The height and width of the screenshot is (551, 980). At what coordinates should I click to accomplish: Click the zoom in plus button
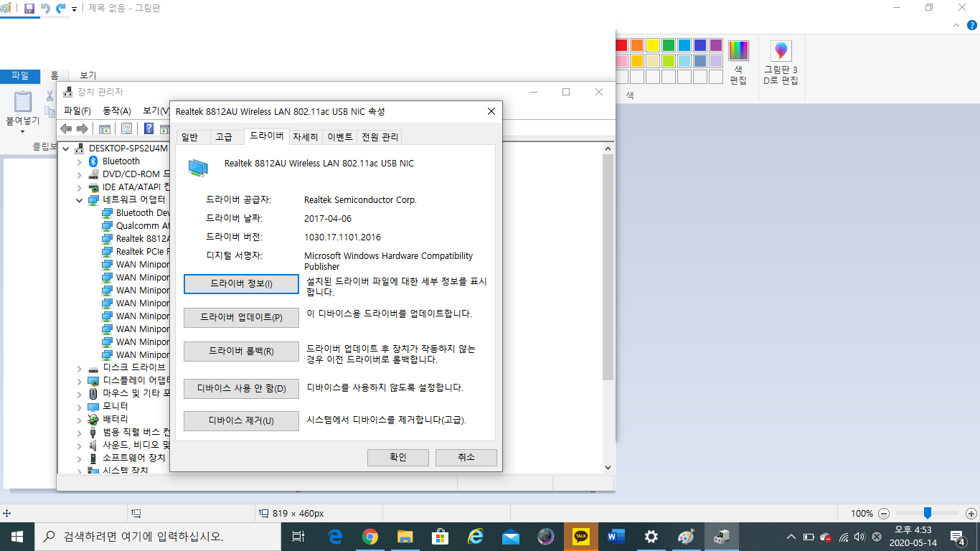[971, 514]
